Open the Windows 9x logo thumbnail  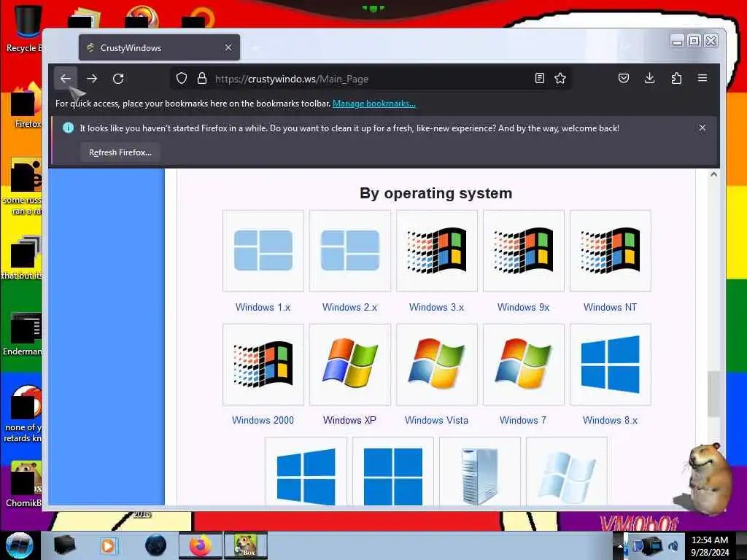tap(524, 251)
